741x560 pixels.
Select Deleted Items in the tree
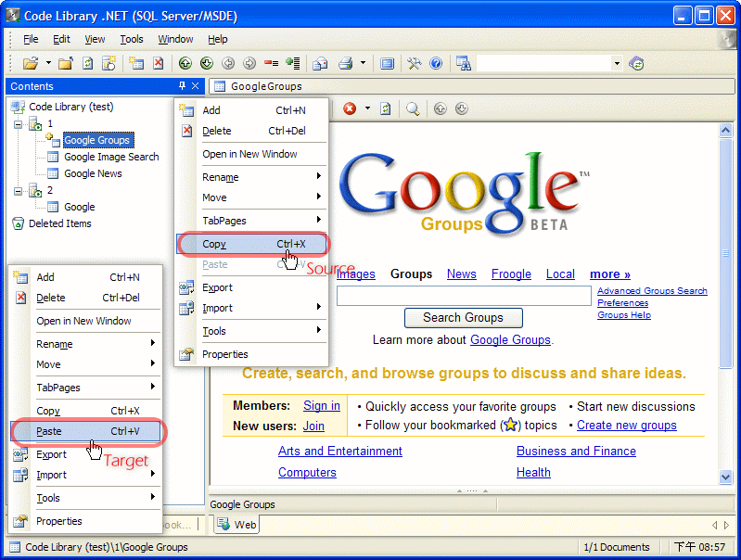tap(60, 223)
